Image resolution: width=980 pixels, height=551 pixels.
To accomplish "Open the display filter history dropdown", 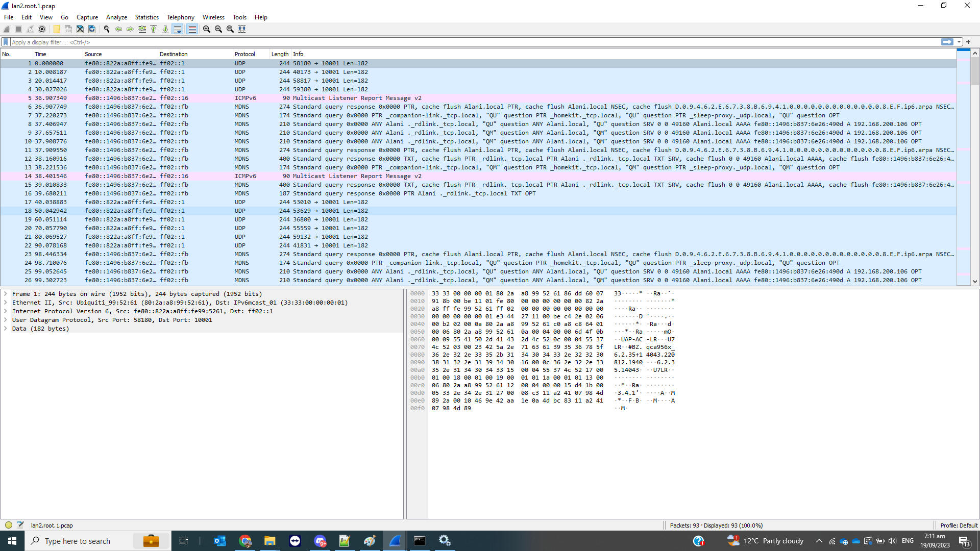I will (959, 42).
